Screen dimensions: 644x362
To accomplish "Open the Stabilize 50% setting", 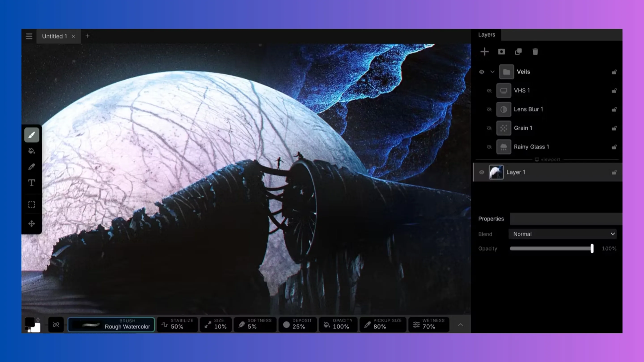I will click(x=178, y=325).
